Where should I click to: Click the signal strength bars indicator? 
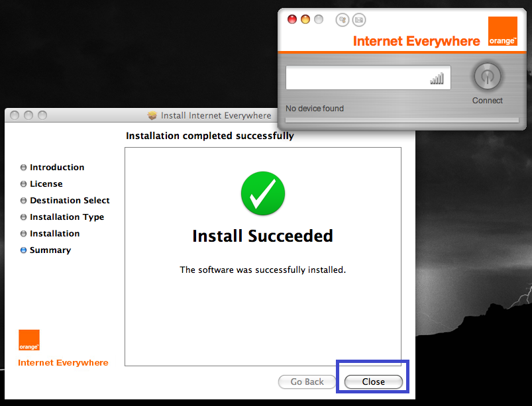tap(437, 78)
